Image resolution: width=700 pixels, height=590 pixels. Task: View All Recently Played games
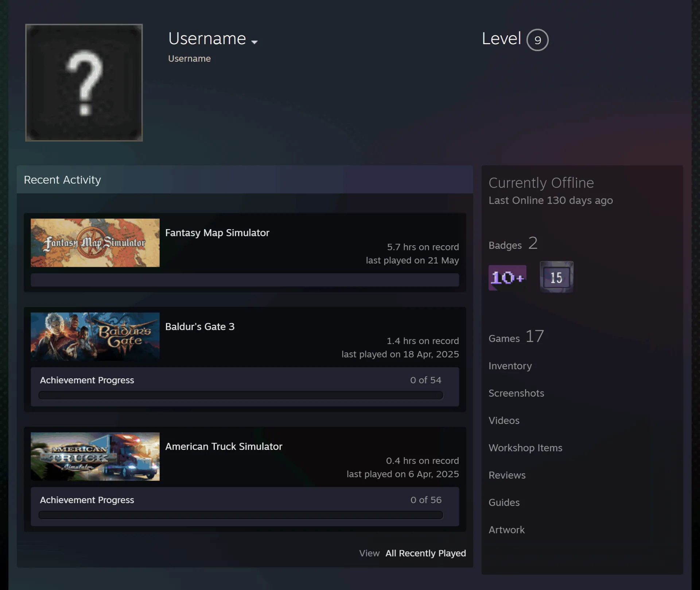pos(425,553)
